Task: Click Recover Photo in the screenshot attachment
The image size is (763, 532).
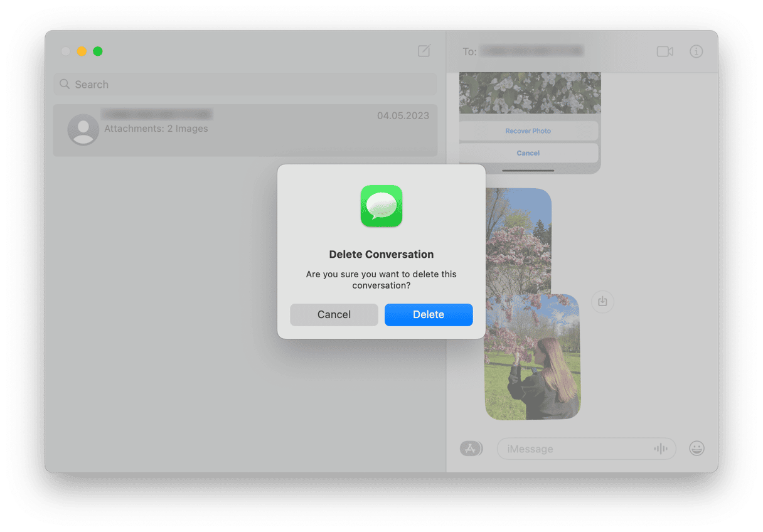Action: point(528,131)
